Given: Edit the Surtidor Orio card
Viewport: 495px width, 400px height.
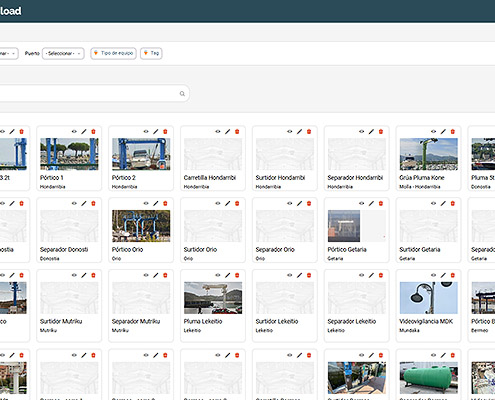Looking at the screenshot, I should pos(228,203).
